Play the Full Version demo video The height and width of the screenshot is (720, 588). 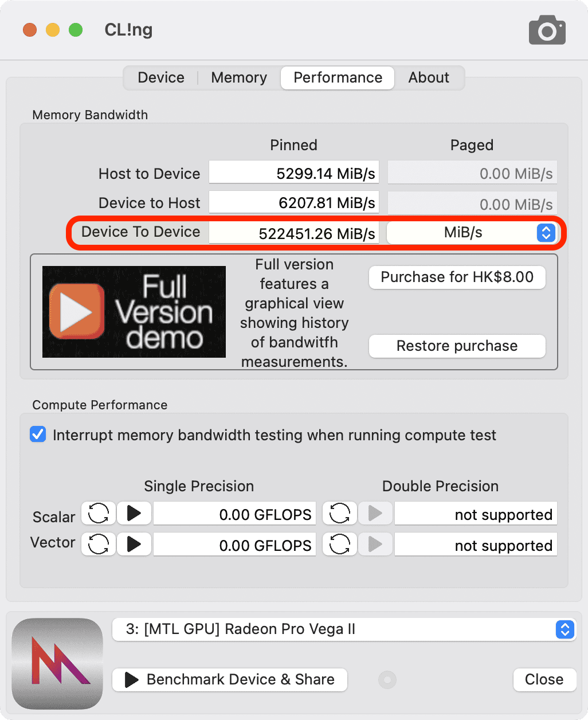pyautogui.click(x=134, y=312)
